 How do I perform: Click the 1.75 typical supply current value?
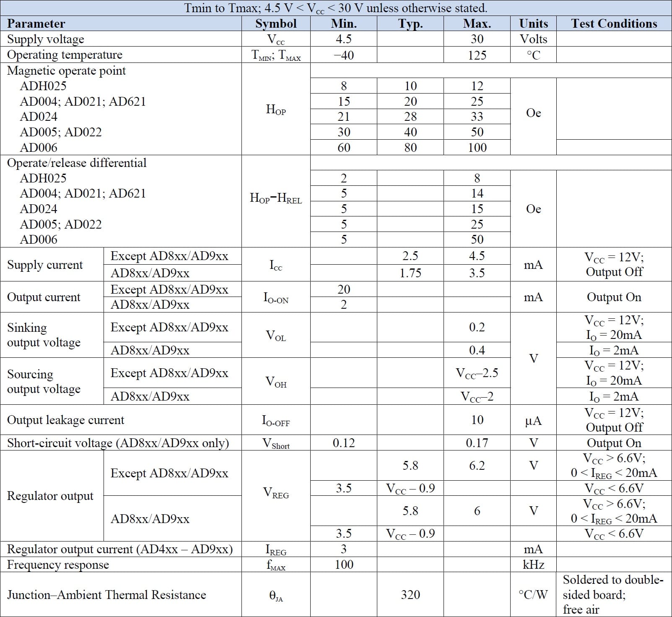click(x=410, y=273)
